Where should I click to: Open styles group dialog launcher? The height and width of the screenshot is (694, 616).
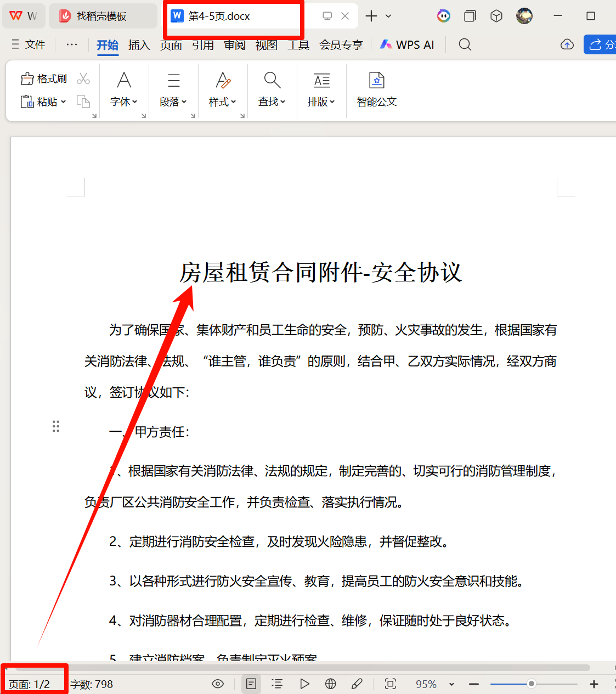click(242, 116)
